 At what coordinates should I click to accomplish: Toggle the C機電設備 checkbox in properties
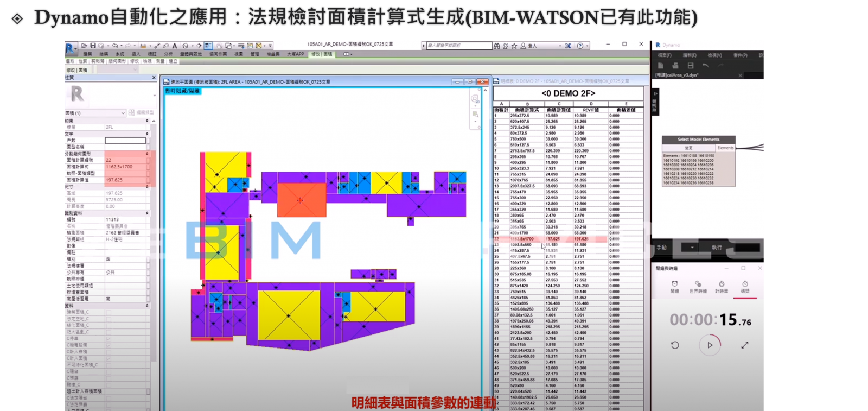click(108, 345)
